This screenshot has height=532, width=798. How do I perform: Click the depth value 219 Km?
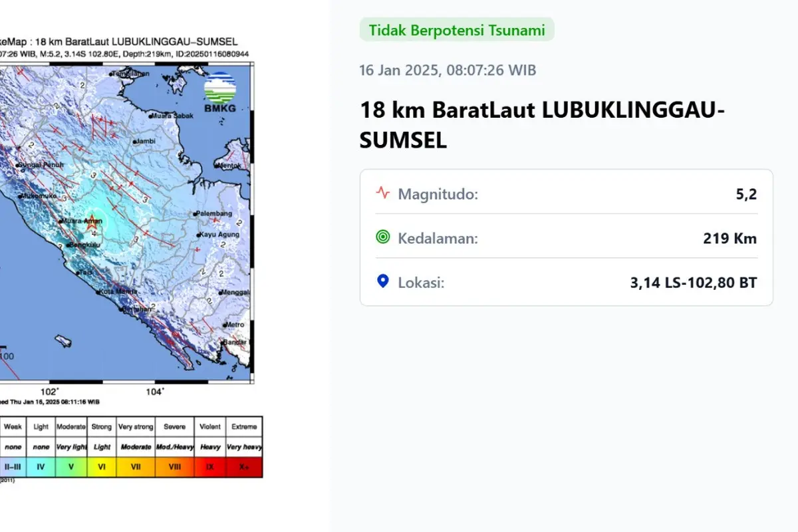pyautogui.click(x=730, y=238)
